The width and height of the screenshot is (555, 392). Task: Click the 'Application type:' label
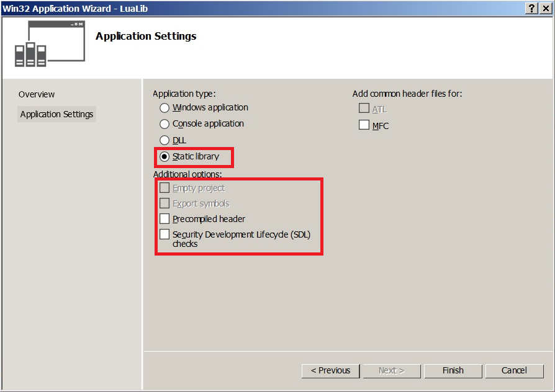[184, 94]
